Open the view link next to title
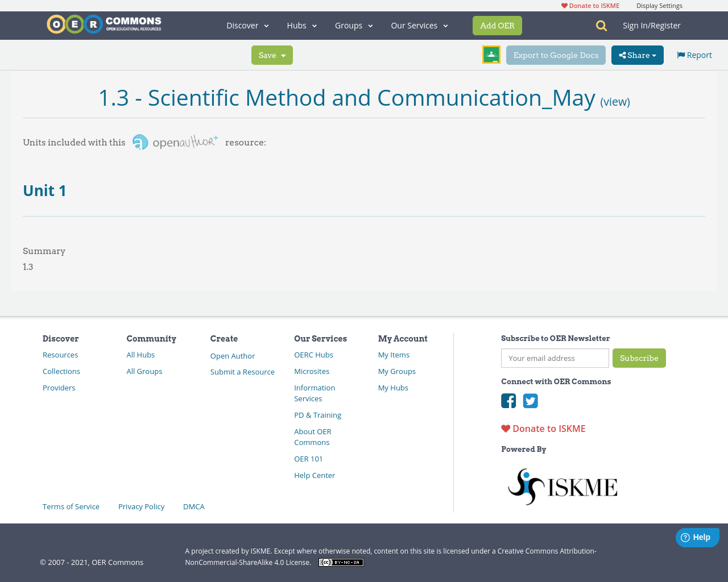 pyautogui.click(x=615, y=101)
